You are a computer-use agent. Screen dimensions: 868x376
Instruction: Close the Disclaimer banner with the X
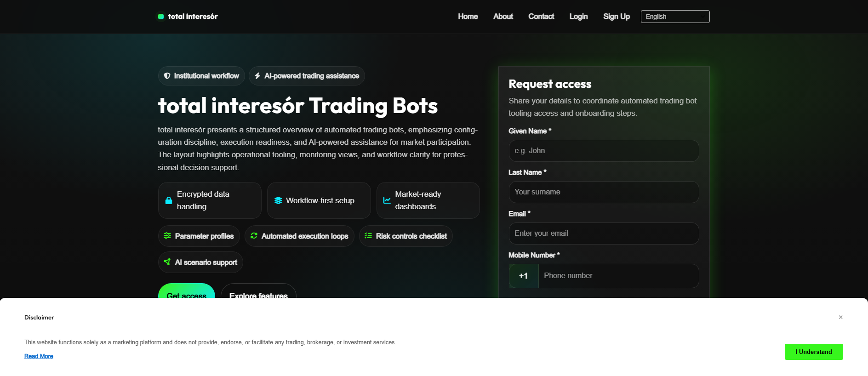[840, 317]
